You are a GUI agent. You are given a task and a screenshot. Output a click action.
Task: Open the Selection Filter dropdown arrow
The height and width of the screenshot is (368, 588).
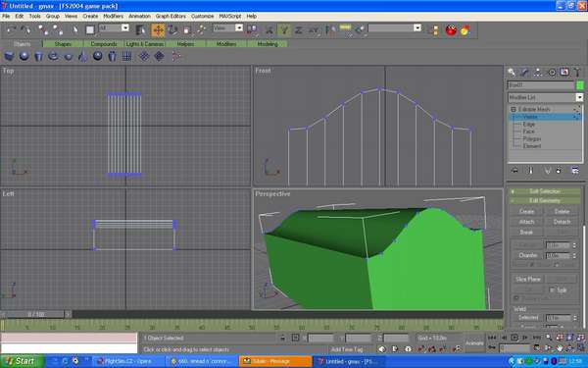(125, 27)
